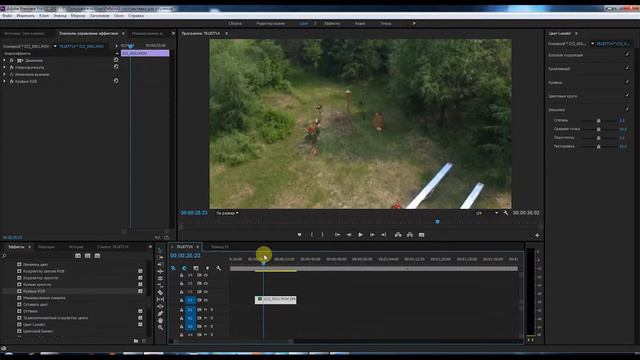The width and height of the screenshot is (640, 360).
Task: Go to In point
Action: click(337, 235)
